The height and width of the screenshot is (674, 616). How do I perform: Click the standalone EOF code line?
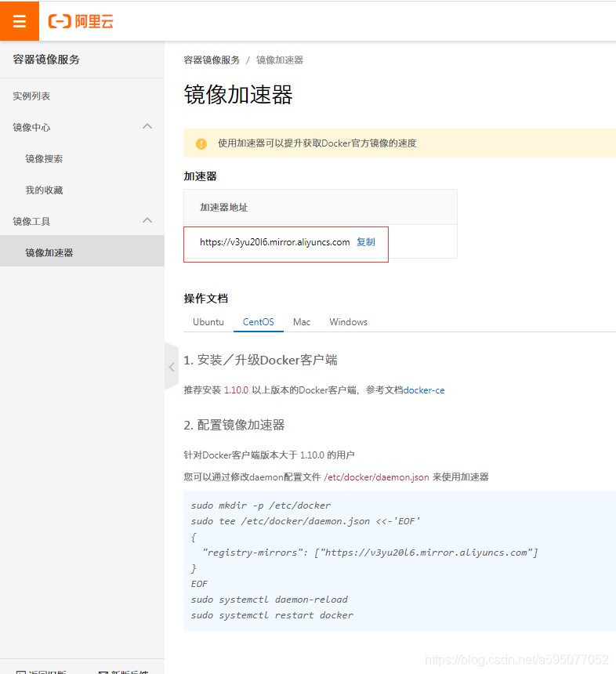coord(200,584)
